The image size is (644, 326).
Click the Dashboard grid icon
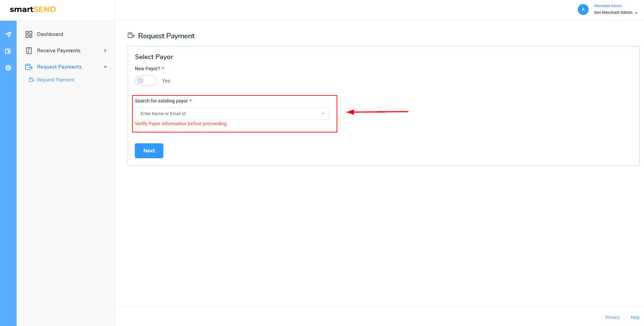29,34
